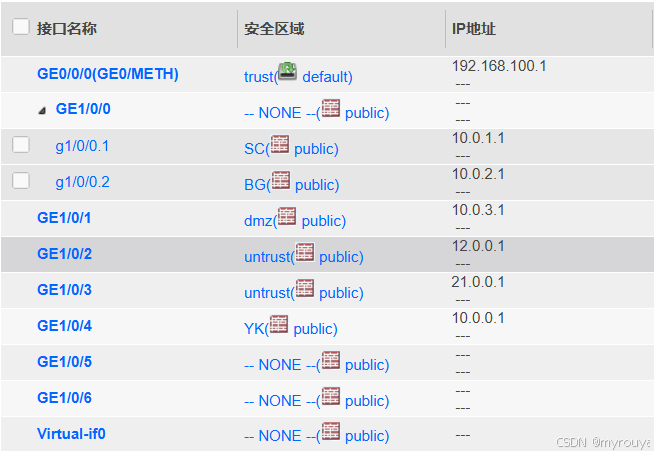
Task: Click the firewall icon in the GE1/0/3 untrust row
Action: click(304, 288)
